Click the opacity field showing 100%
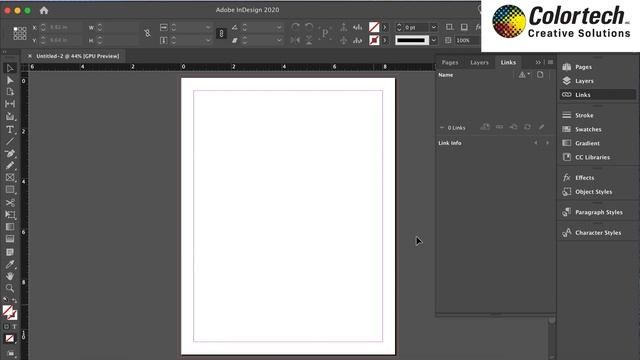Screen dimensions: 640x360 (468, 40)
